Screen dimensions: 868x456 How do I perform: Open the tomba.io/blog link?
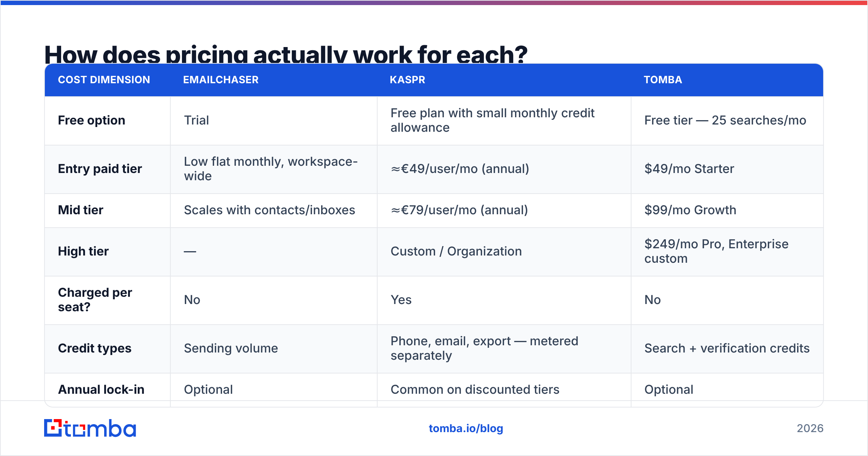(466, 428)
